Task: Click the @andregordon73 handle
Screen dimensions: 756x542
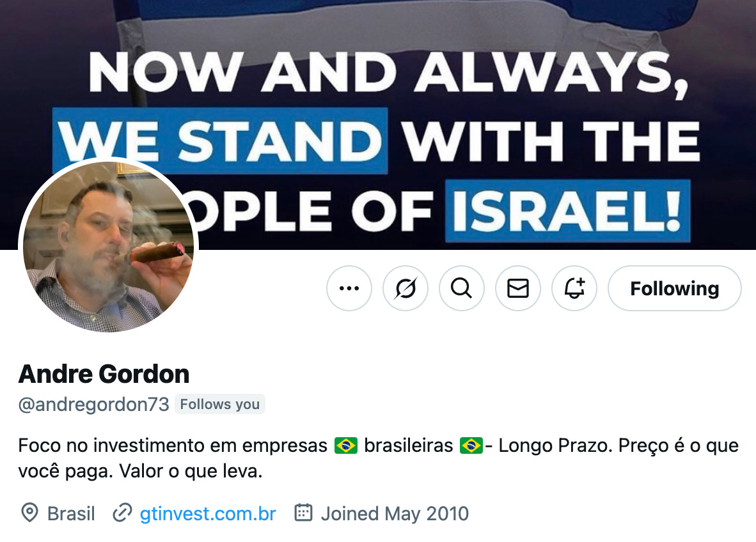Action: (x=93, y=404)
